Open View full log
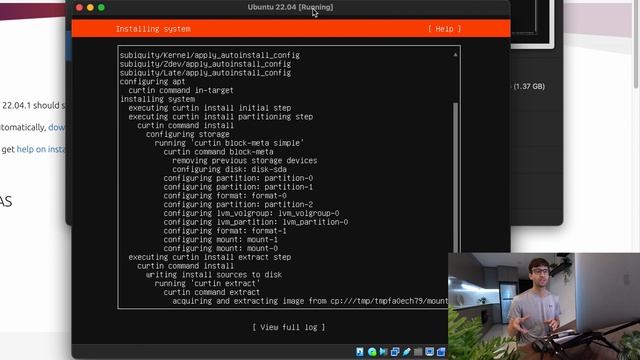 pos(289,327)
